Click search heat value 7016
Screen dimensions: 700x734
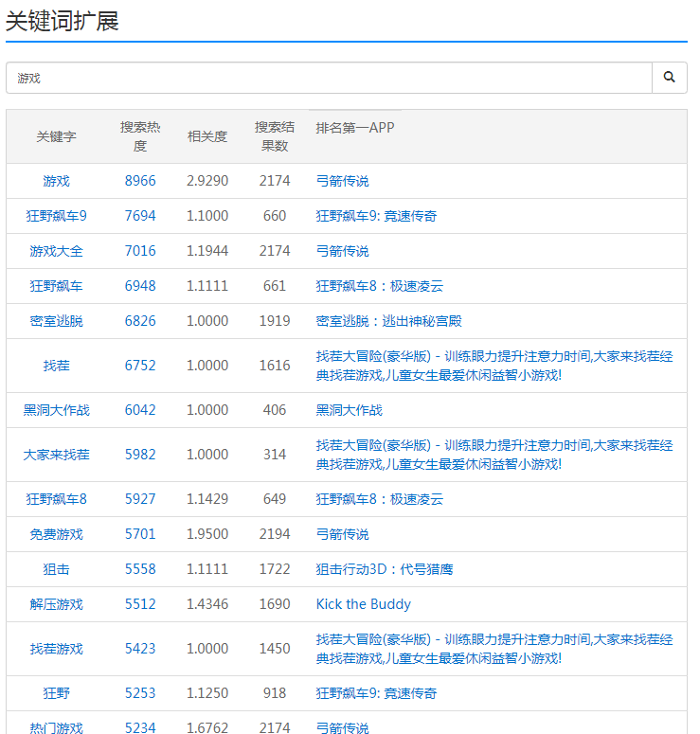click(140, 251)
